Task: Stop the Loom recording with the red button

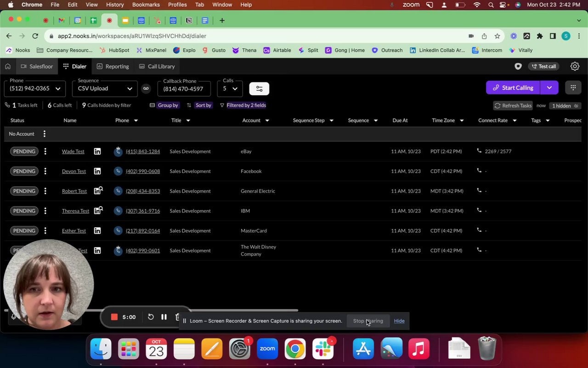Action: (114, 317)
